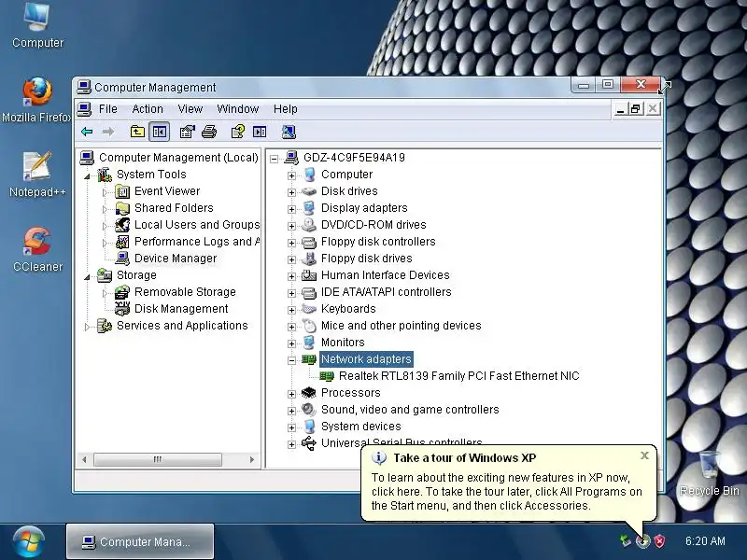Click the Keyboards icon
This screenshot has height=560, width=747.
[x=309, y=309]
